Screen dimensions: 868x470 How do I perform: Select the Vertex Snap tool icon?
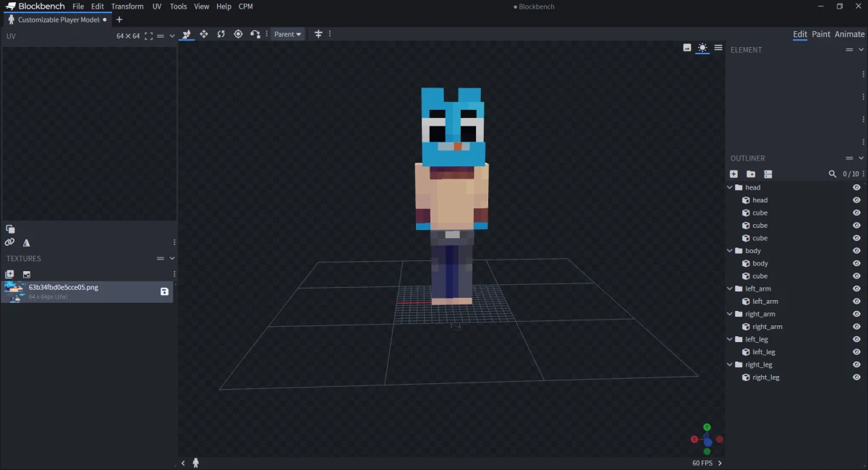[255, 34]
